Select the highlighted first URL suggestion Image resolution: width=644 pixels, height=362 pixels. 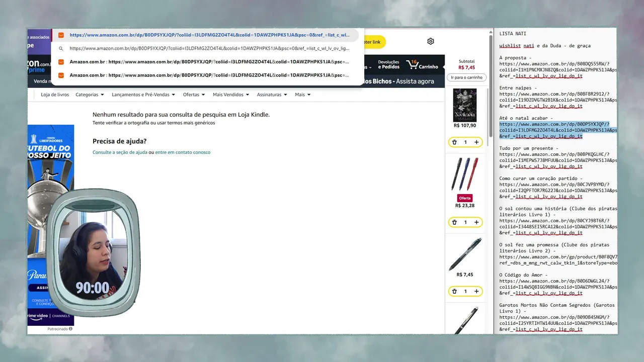205,35
